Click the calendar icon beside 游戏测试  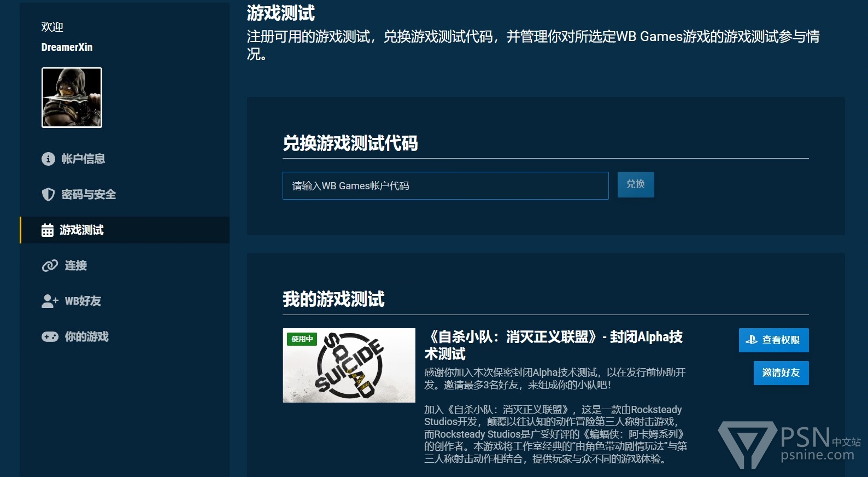48,230
